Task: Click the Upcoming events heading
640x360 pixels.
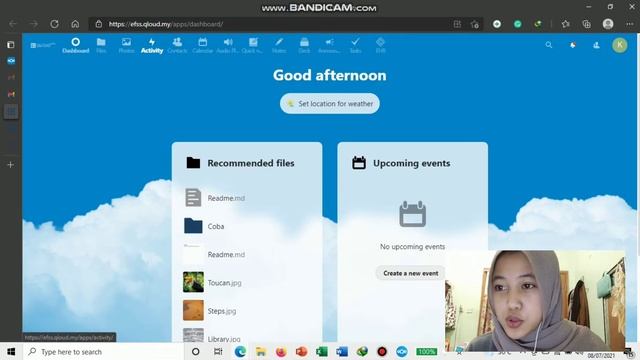Action: [411, 163]
